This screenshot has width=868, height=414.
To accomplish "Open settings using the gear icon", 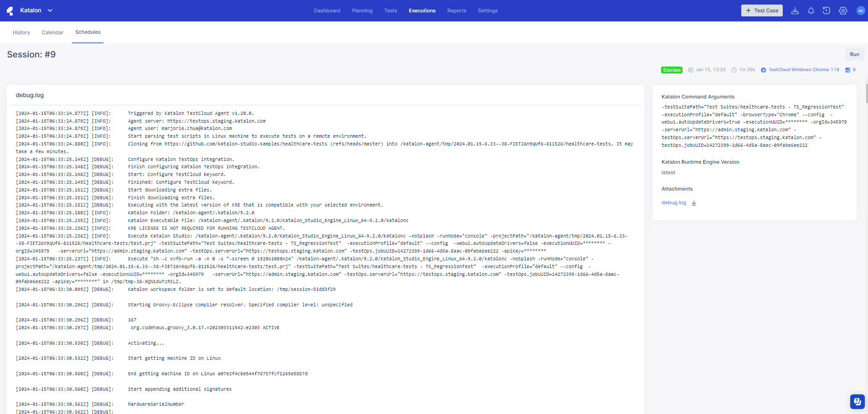I will click(842, 10).
